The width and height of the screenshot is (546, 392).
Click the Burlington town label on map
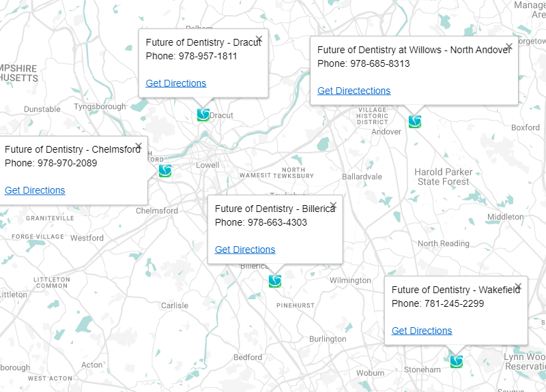[x=328, y=339]
